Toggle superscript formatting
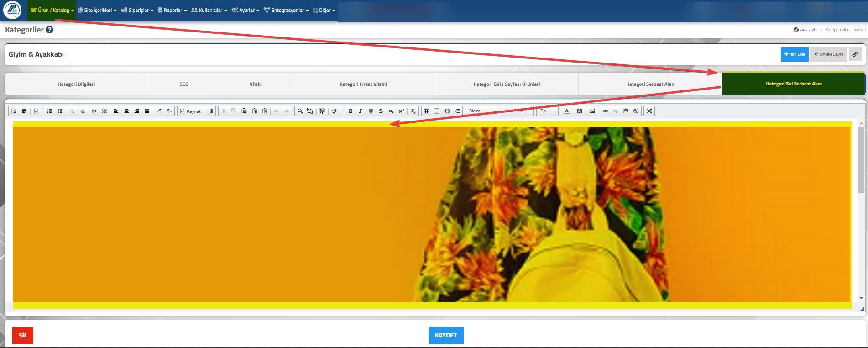The height and width of the screenshot is (348, 868). [402, 111]
